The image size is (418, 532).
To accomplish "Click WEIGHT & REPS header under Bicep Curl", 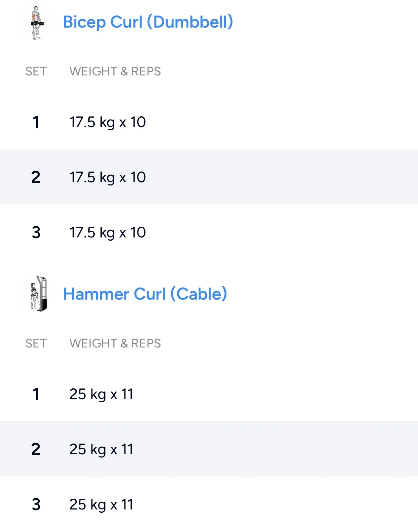I will pos(115,72).
